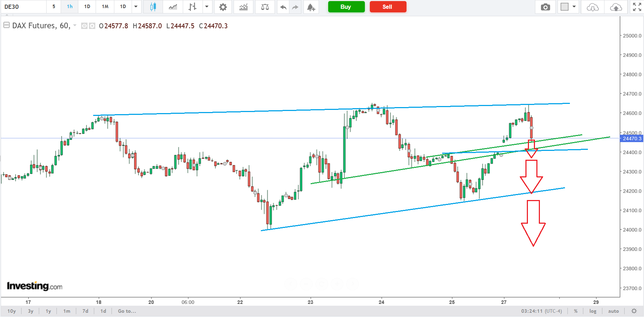Create an alert with the bell icon

click(x=311, y=7)
